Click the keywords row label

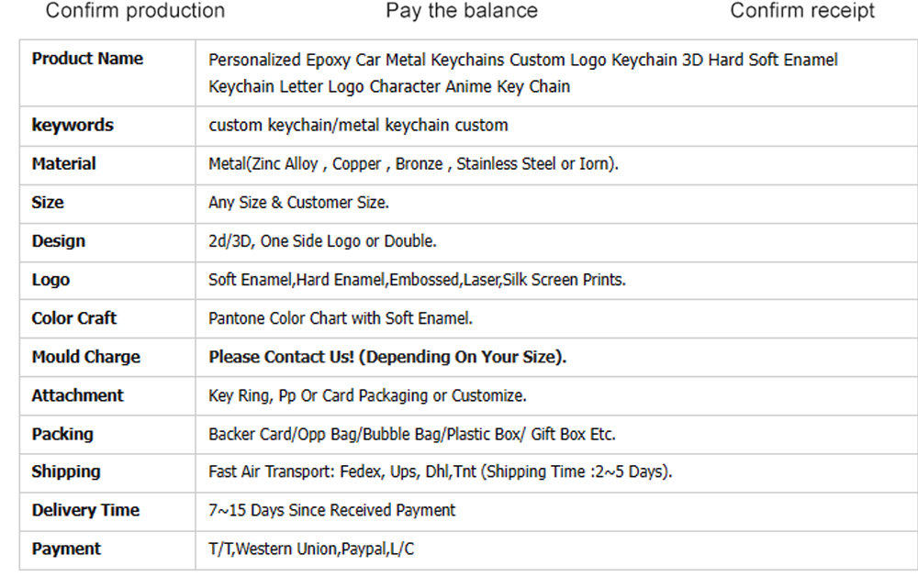pos(73,125)
